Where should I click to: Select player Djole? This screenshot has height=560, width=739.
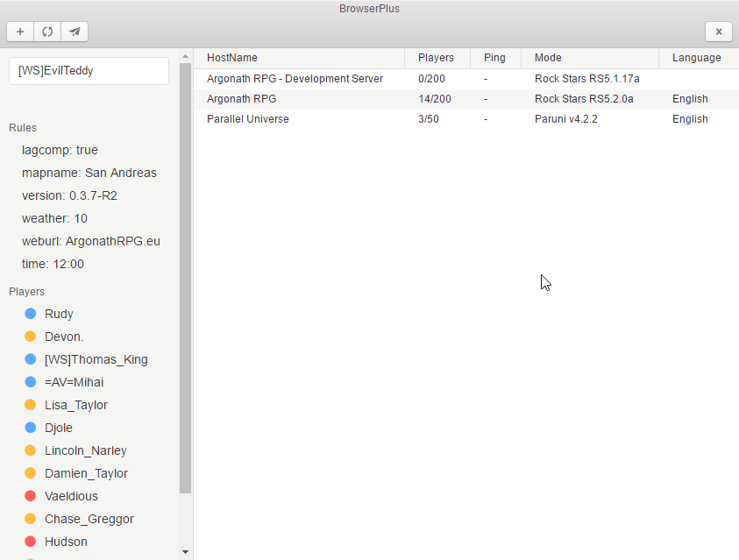pyautogui.click(x=59, y=428)
